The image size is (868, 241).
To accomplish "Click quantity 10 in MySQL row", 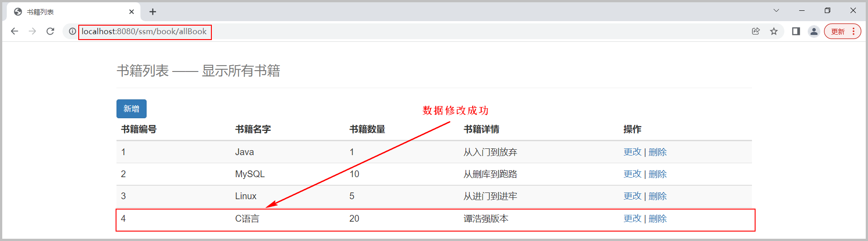I will tap(354, 174).
